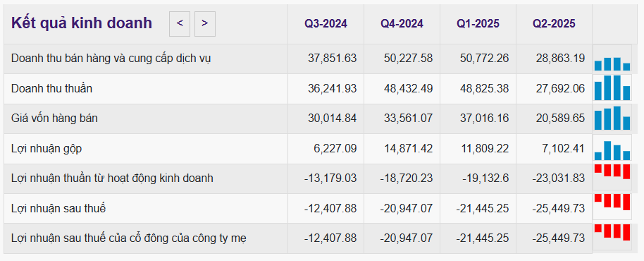Select the Q4-2024 column header
The image size is (644, 261).
tap(402, 24)
